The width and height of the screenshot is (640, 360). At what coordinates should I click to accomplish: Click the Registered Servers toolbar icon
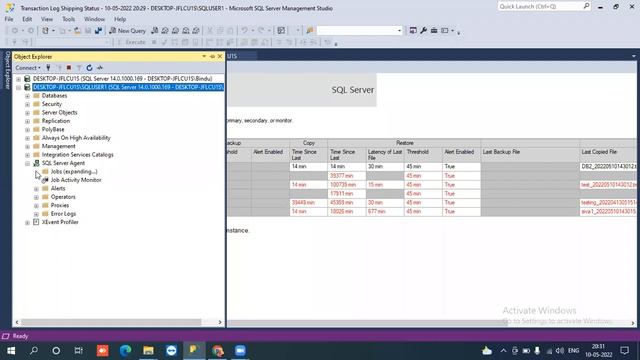point(413,31)
